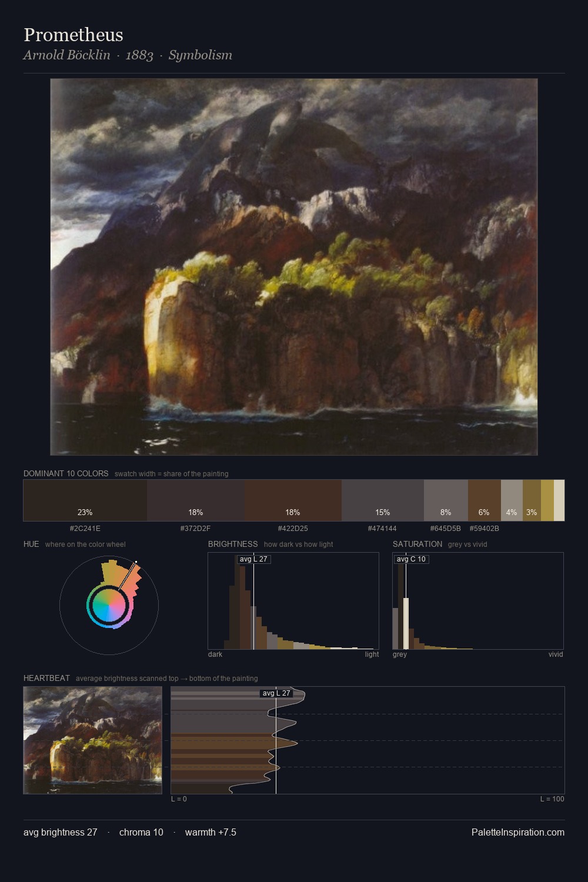
Task: Click the L = 0 axis label
Action: coord(179,799)
